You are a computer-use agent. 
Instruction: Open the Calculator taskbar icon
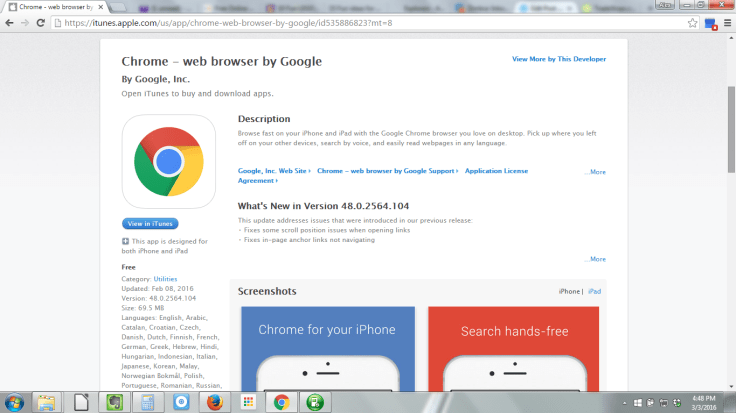tap(147, 403)
